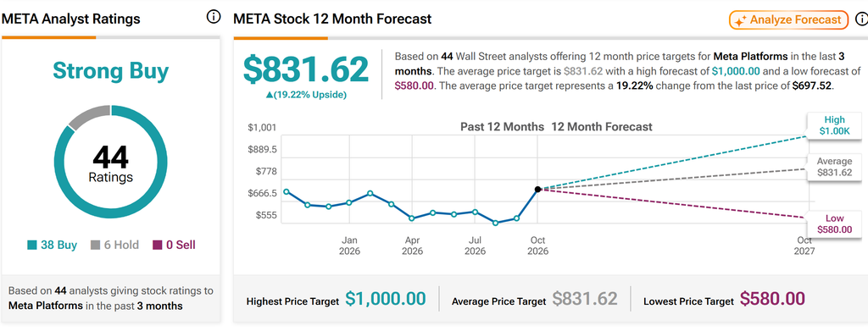Click the Past 12 Months chart label
Viewport: 868px width, 331px height.
tap(502, 127)
